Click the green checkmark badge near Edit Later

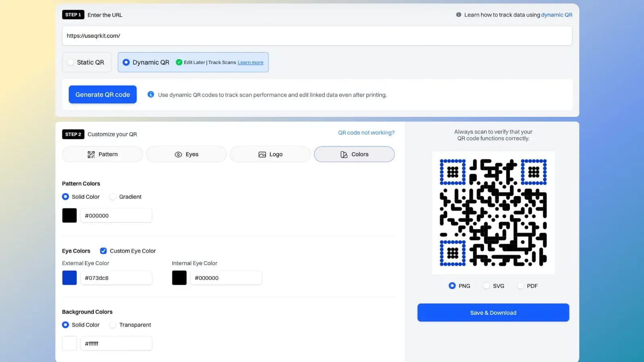tap(179, 62)
